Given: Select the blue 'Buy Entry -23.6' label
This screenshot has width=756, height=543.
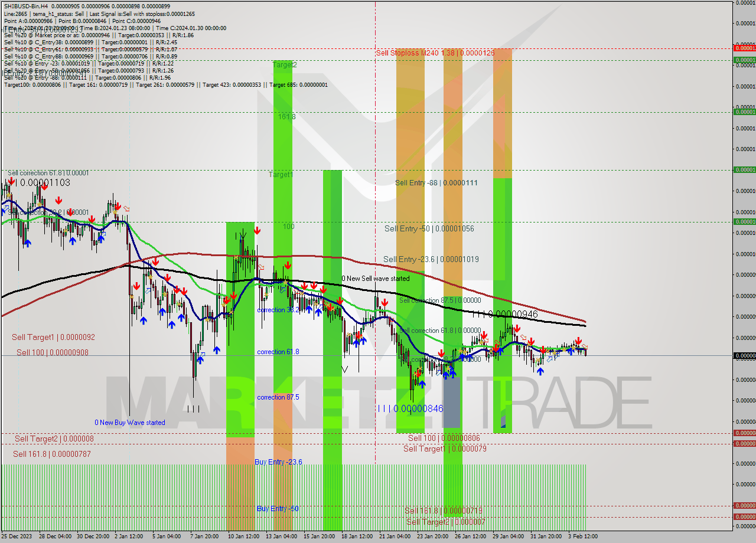Looking at the screenshot, I should click(279, 462).
